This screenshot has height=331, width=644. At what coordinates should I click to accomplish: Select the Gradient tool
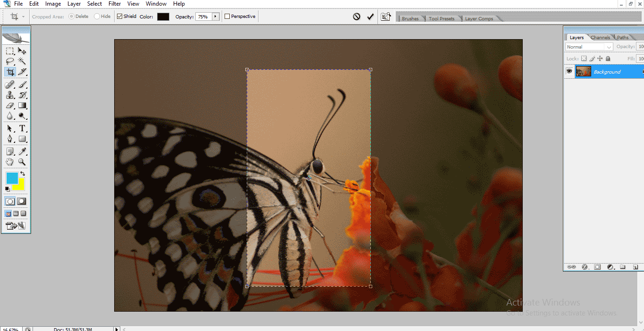click(x=22, y=106)
